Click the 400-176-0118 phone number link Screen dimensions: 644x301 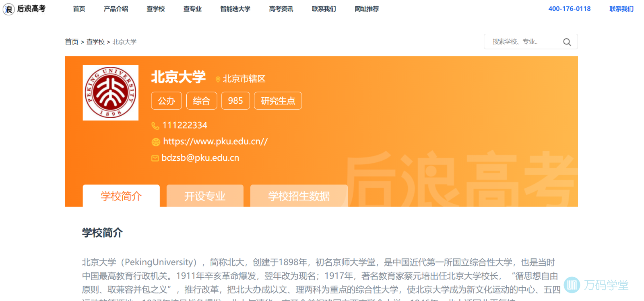(570, 9)
